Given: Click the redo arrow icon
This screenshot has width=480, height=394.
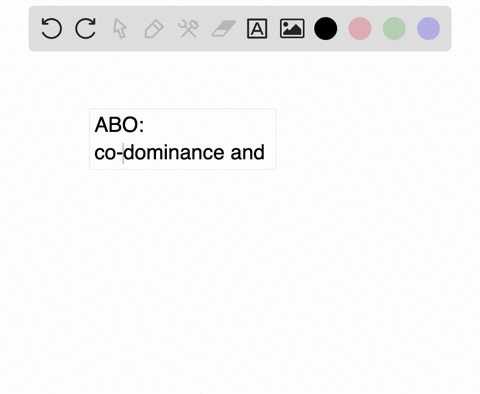Looking at the screenshot, I should tap(86, 29).
